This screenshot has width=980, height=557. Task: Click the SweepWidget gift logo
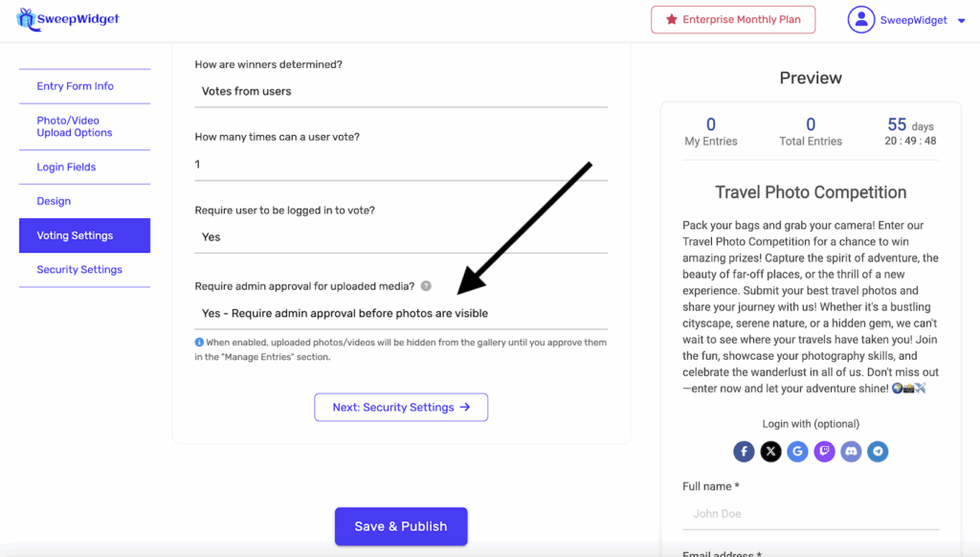(26, 19)
